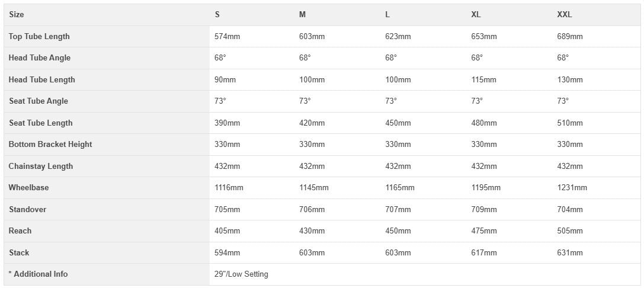Select the Standover row label

[27, 209]
